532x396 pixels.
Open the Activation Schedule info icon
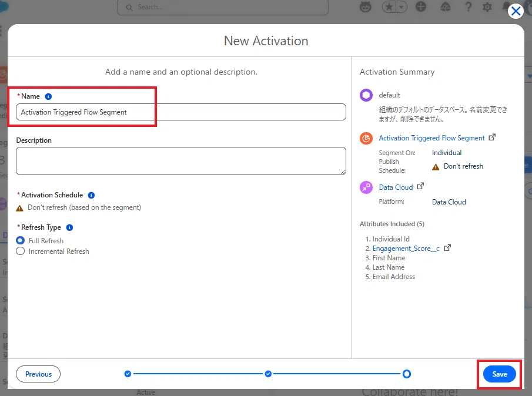pyautogui.click(x=91, y=195)
